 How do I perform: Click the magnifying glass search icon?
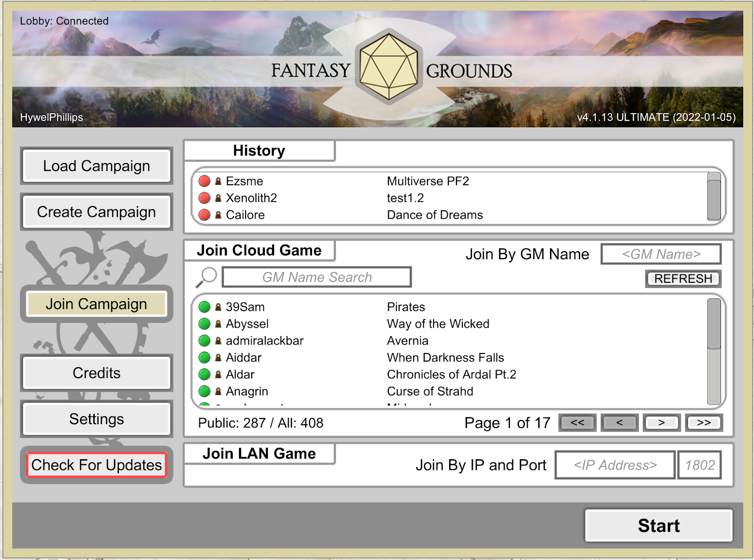[x=206, y=277]
